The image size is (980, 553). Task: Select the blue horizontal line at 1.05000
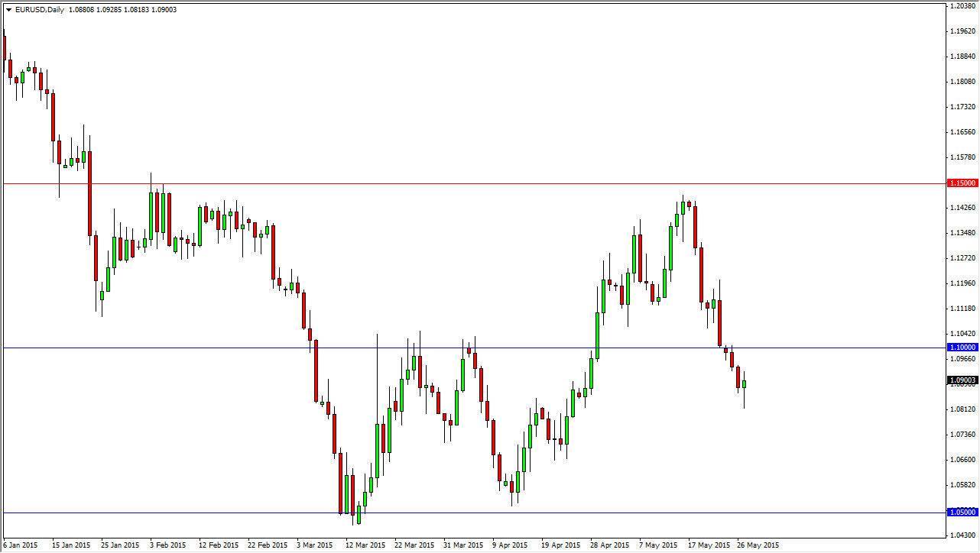[473, 513]
